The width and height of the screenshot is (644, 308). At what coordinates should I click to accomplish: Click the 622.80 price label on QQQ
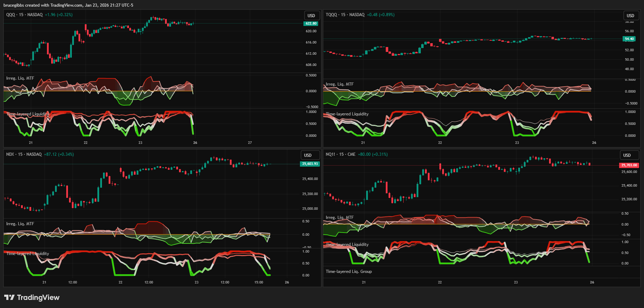click(311, 24)
